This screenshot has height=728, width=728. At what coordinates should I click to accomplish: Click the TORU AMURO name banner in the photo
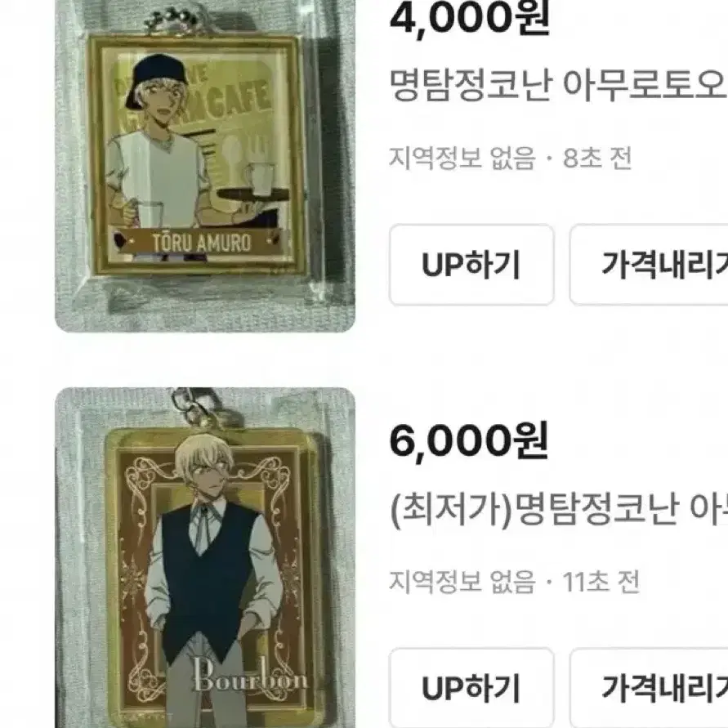pyautogui.click(x=201, y=242)
